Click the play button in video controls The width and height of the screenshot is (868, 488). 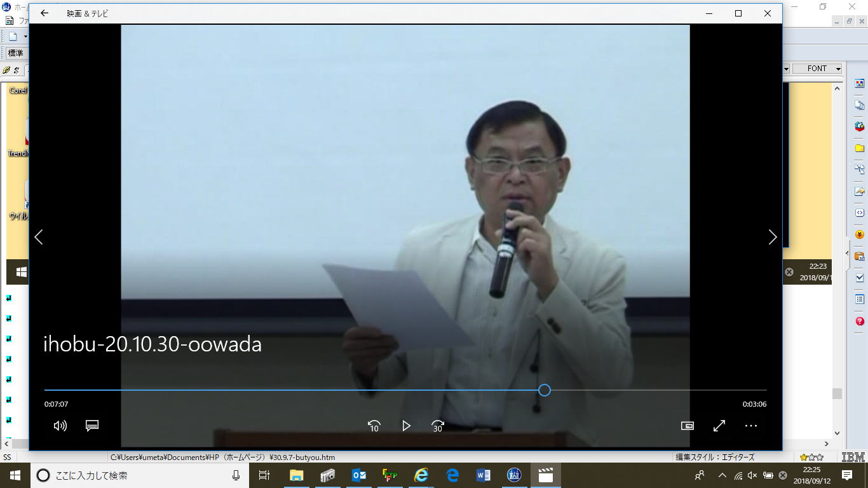406,426
